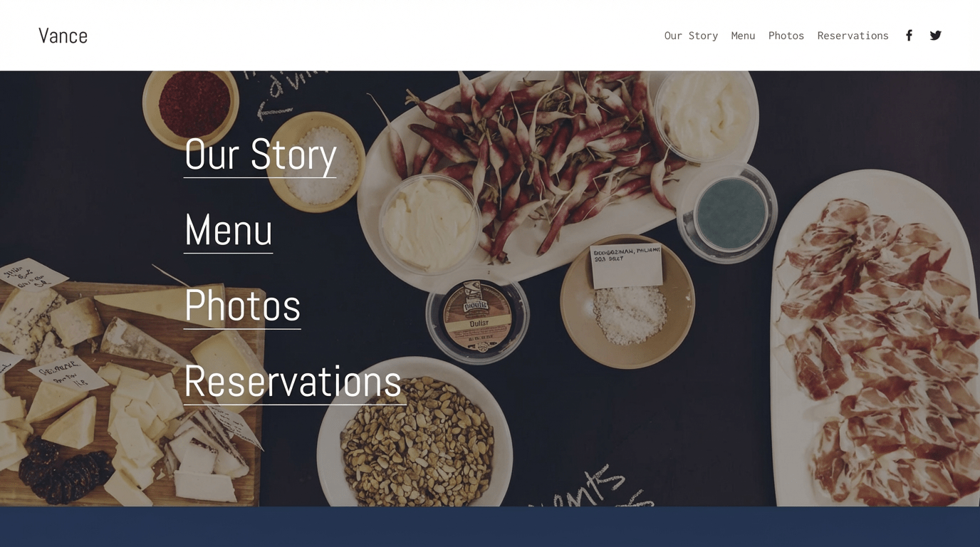
Task: Click the salt bowl with handwritten card
Action: (x=627, y=300)
